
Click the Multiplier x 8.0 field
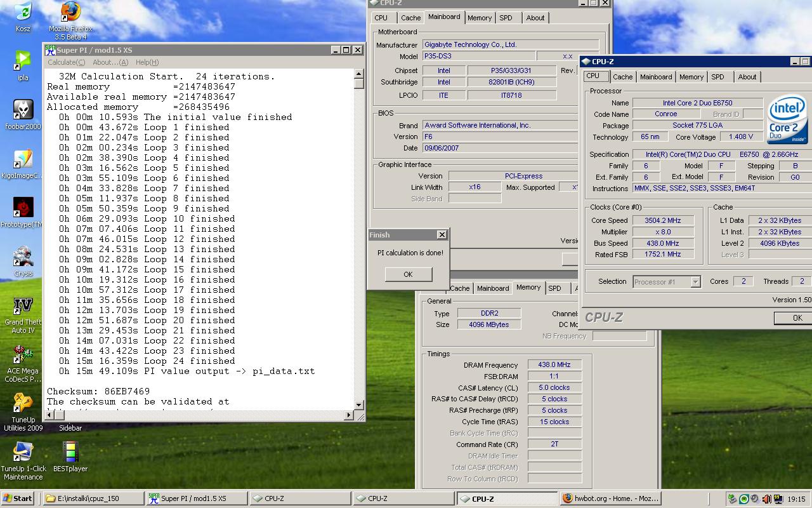(x=662, y=232)
